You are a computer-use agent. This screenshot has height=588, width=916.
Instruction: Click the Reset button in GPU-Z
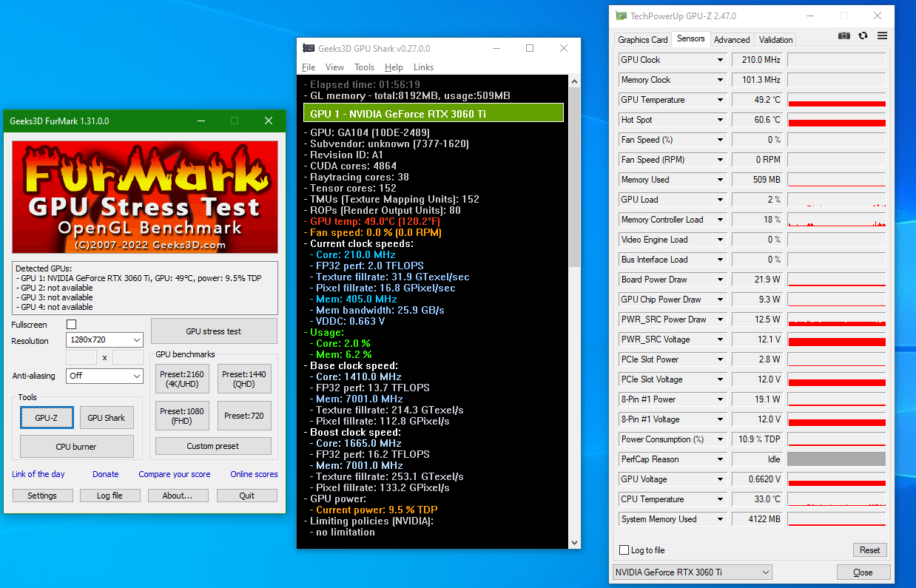click(869, 550)
